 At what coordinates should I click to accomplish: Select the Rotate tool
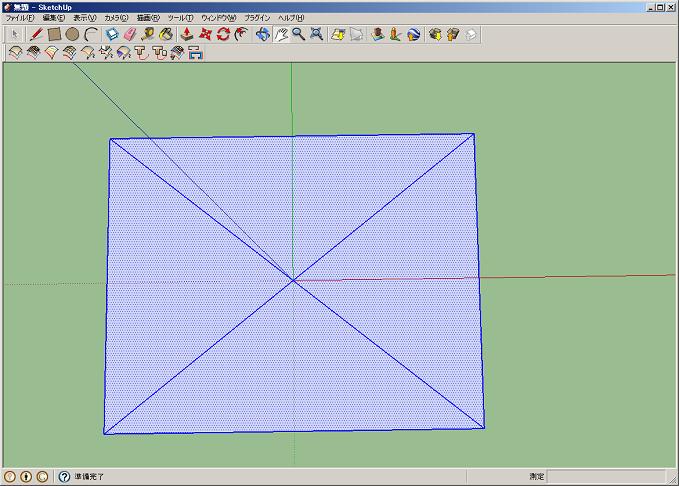coord(223,34)
